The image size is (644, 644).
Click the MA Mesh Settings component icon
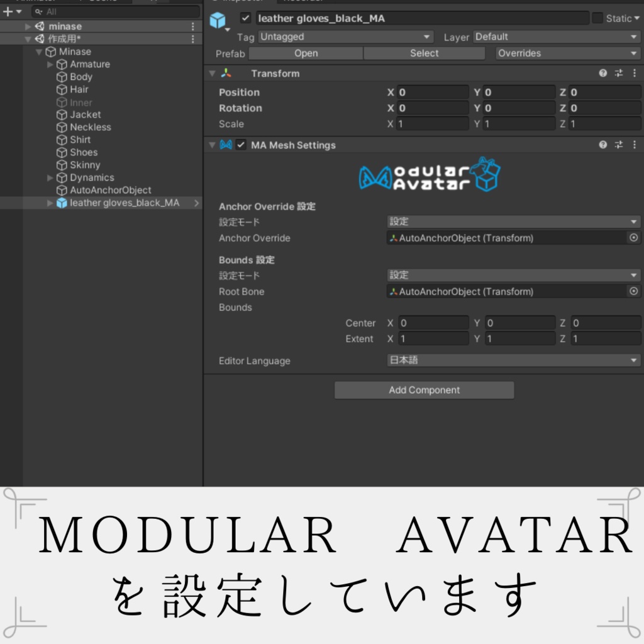click(226, 145)
